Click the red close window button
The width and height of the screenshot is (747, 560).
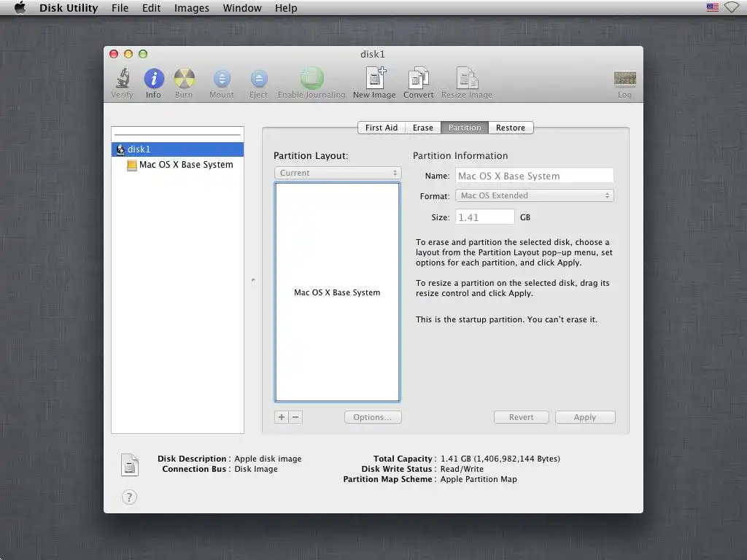pos(114,54)
